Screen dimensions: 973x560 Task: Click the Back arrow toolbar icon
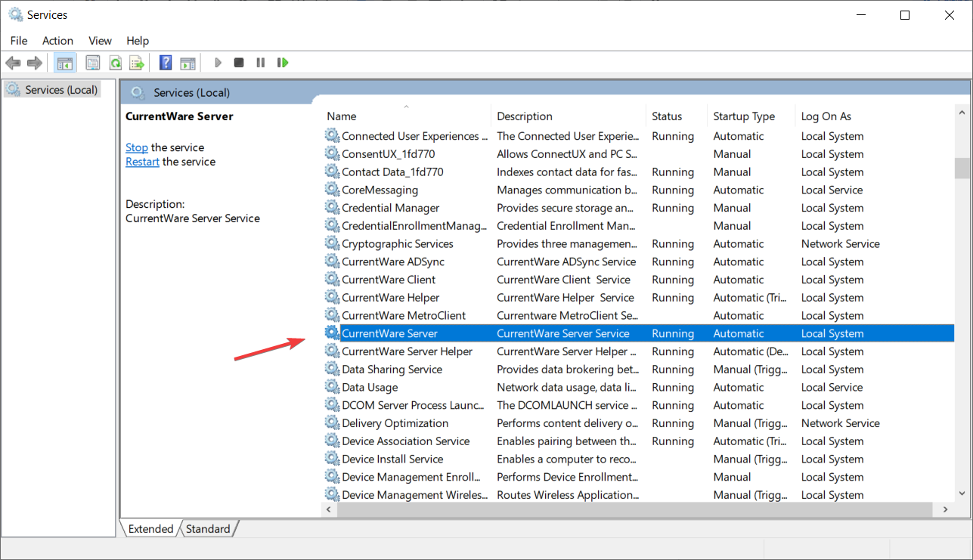(x=13, y=63)
